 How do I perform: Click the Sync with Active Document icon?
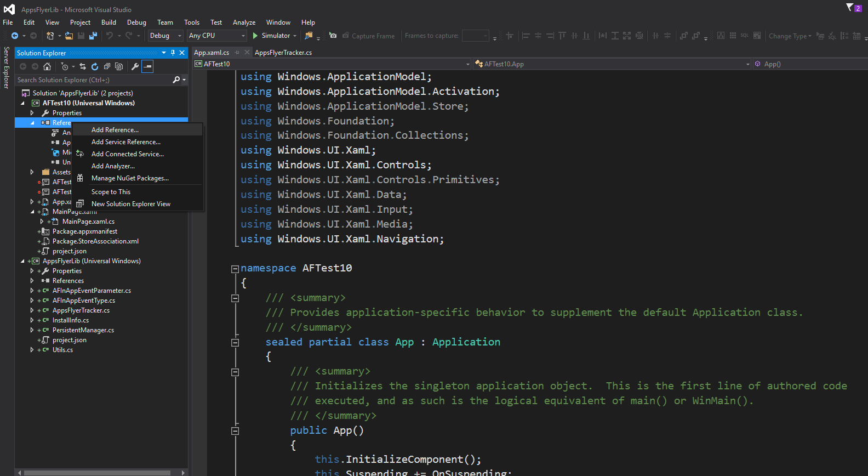pos(83,66)
